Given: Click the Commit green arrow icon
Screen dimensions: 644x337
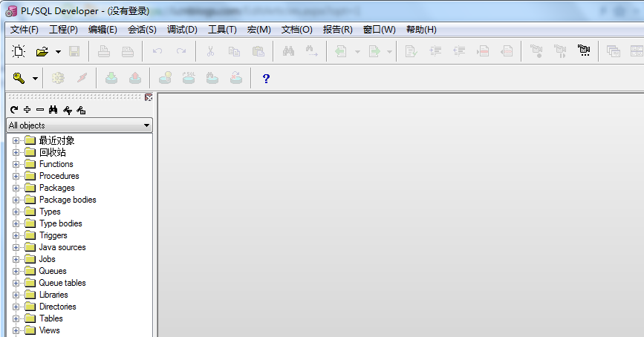Looking at the screenshot, I should pos(111,78).
